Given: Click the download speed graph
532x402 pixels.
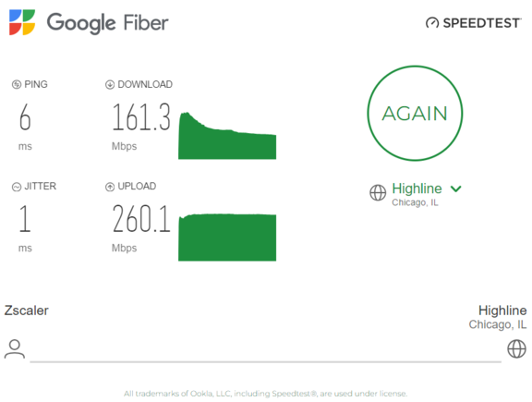Looking at the screenshot, I should pyautogui.click(x=227, y=135).
